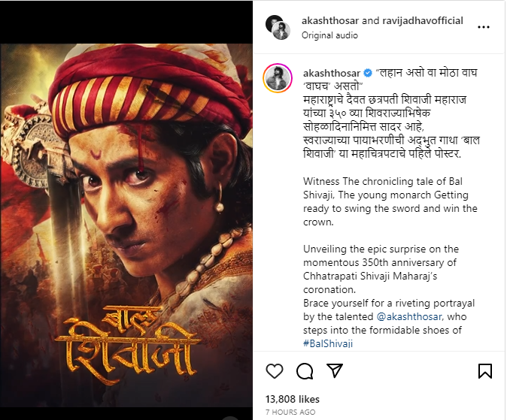The width and height of the screenshot is (507, 420).
Task: Click English caption paragraph about coronation
Action: 381,269
